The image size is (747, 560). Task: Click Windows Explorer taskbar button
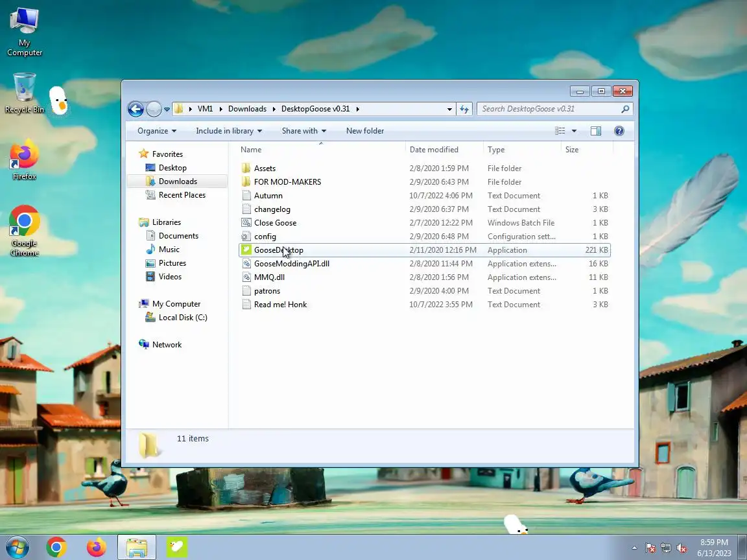pos(137,548)
